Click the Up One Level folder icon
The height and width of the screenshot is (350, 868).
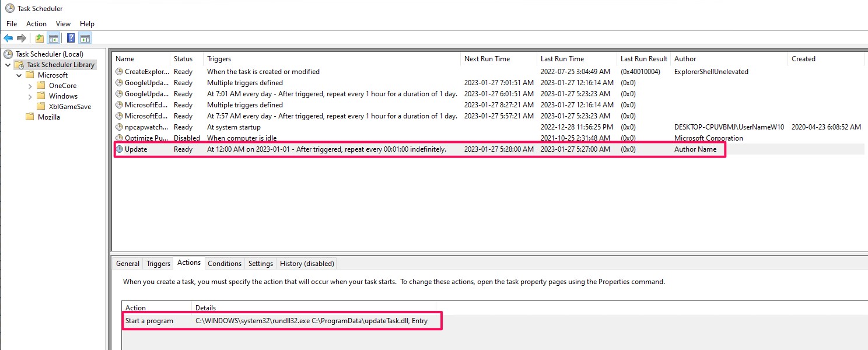click(39, 38)
